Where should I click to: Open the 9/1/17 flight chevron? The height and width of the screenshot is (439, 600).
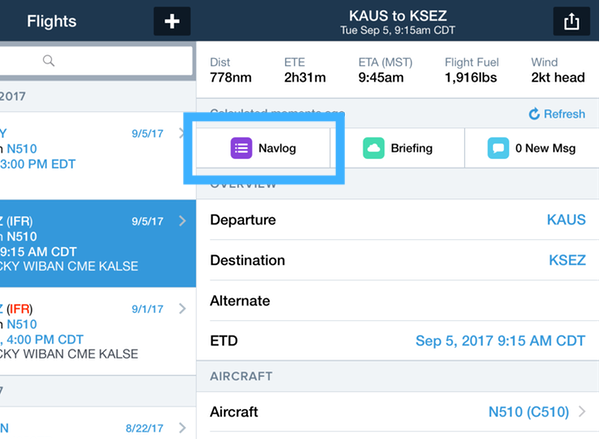coord(182,310)
